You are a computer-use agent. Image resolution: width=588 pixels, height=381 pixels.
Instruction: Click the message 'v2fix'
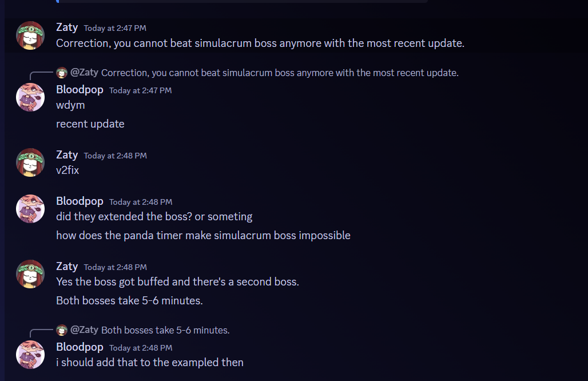67,170
